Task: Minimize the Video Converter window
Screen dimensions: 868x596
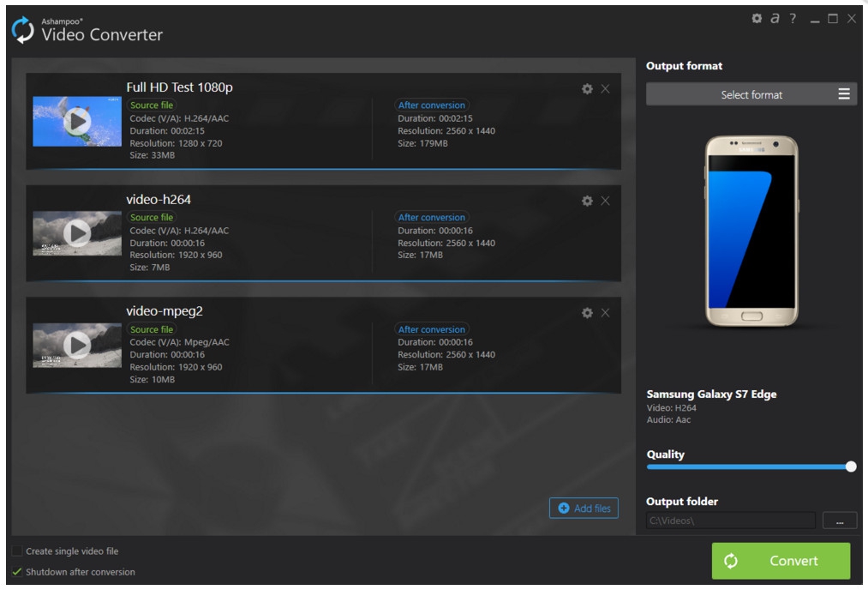Action: pos(814,20)
